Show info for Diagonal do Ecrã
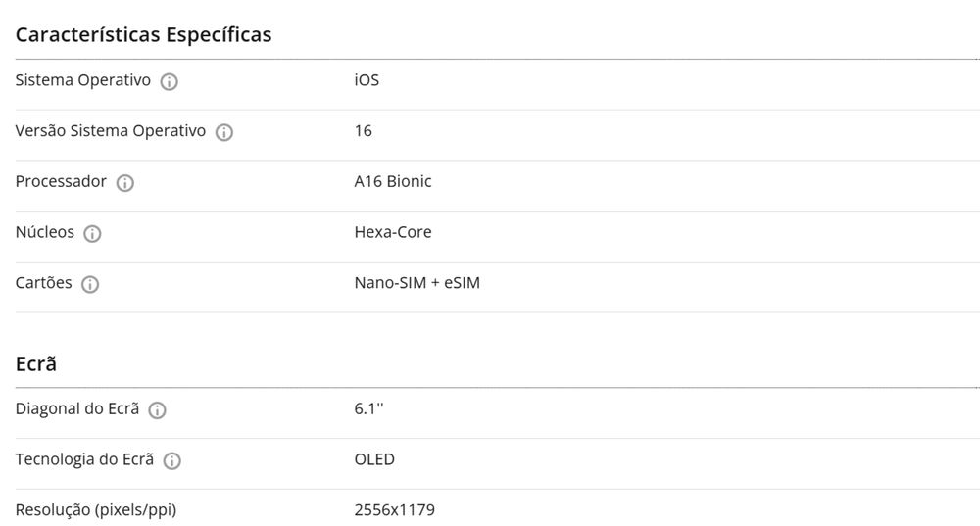 (157, 410)
